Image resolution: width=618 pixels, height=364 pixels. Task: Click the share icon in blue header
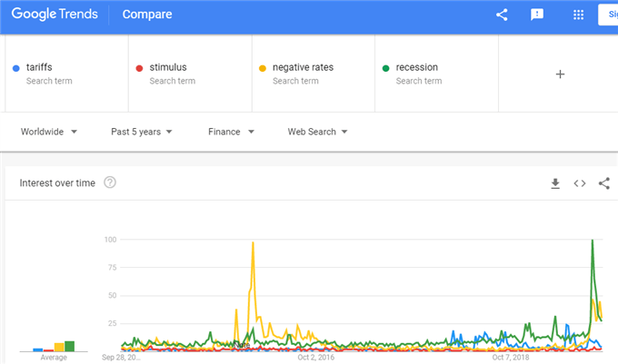point(502,15)
